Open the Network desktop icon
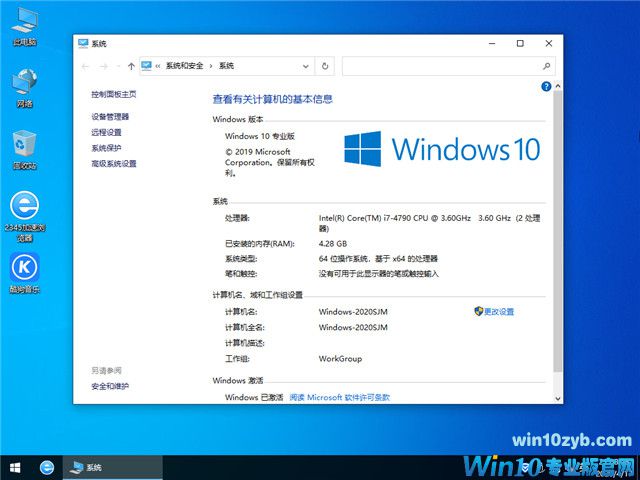Screen dimensions: 640x480 pyautogui.click(x=24, y=88)
